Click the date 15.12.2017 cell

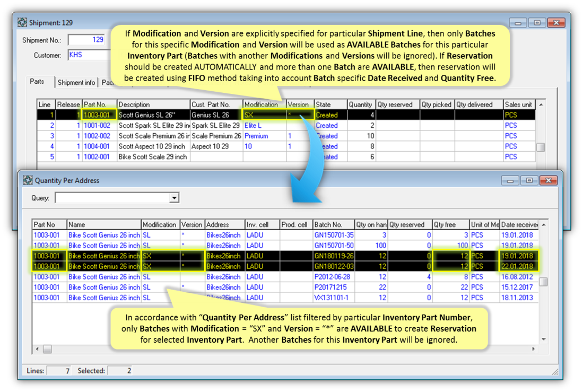coord(519,287)
